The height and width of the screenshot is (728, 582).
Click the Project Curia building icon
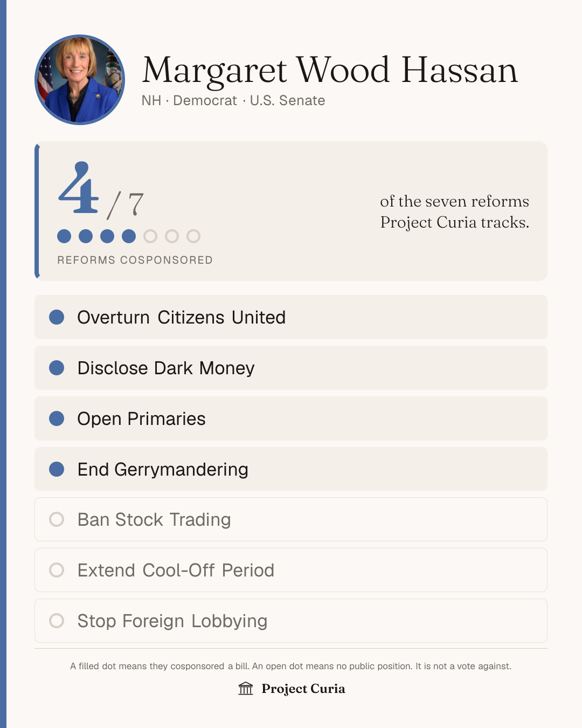pyautogui.click(x=246, y=689)
